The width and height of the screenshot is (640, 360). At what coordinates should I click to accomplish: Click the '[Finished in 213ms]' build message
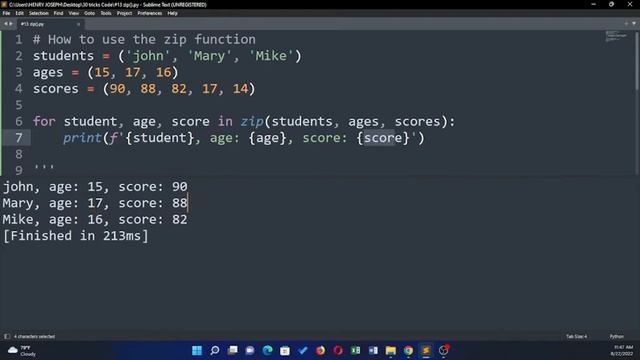click(76, 236)
